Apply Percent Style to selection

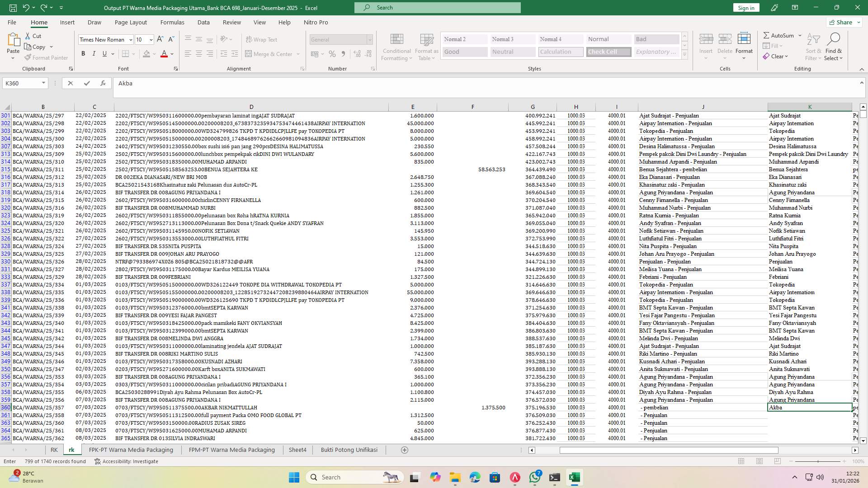pos(332,53)
